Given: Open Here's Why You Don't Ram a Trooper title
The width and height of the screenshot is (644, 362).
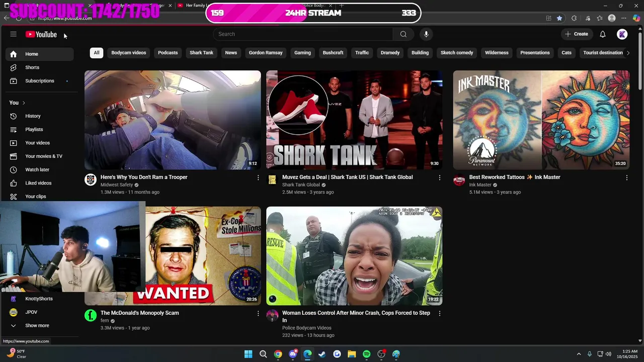Looking at the screenshot, I should point(144,177).
